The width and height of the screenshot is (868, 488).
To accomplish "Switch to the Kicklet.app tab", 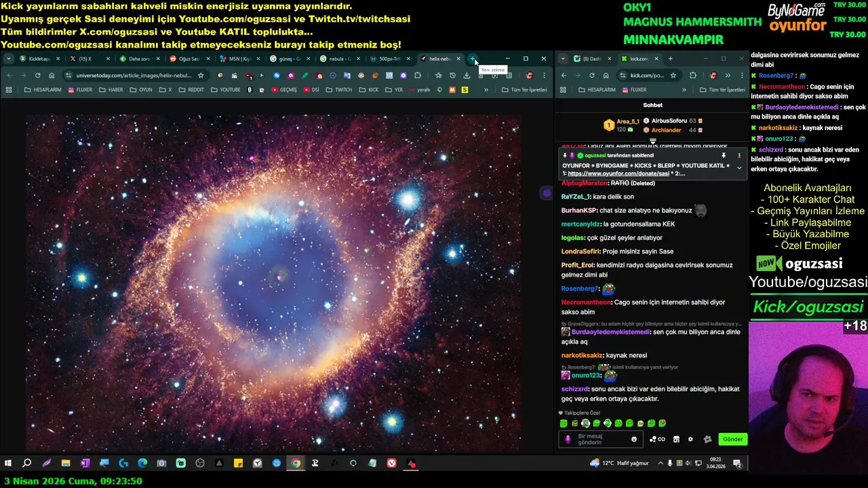I will 39,59.
